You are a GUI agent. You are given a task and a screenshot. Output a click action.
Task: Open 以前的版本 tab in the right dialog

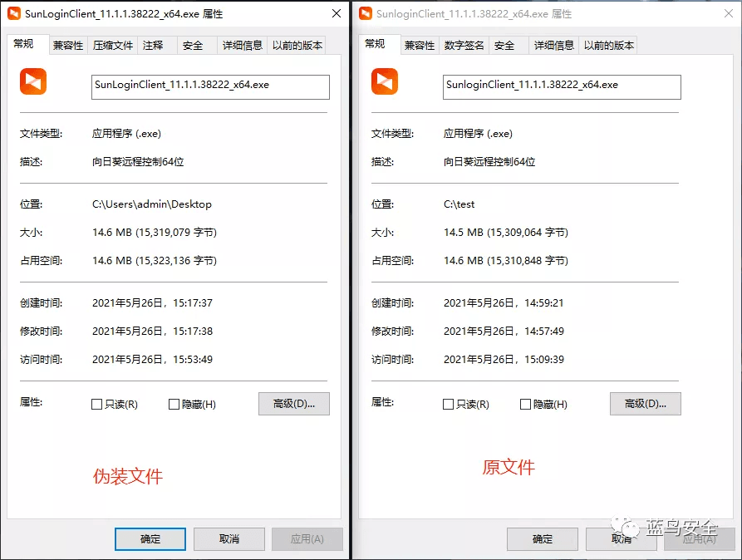[608, 46]
